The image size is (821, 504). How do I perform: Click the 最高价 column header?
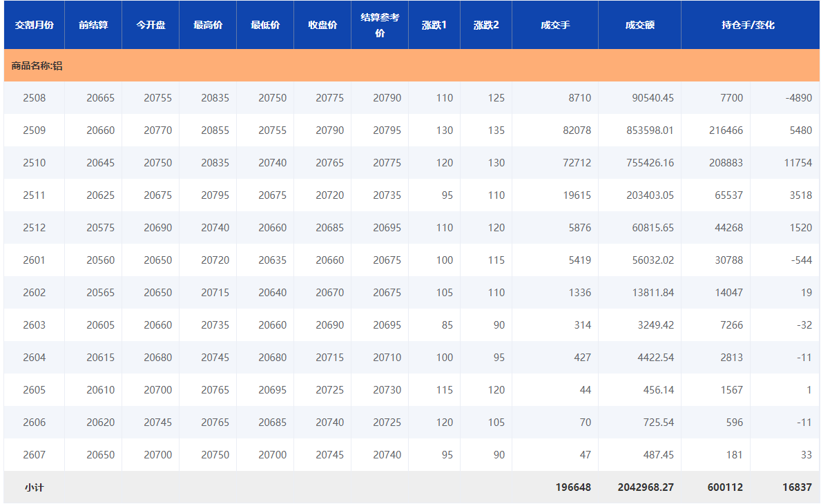click(208, 25)
